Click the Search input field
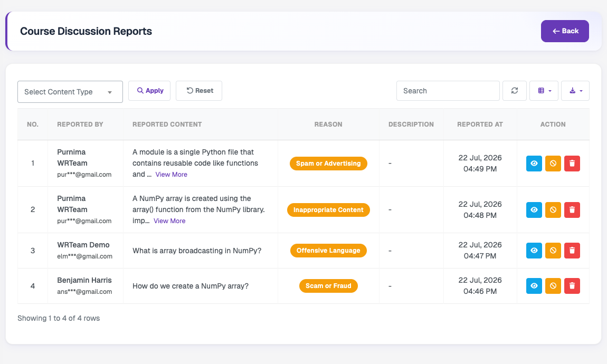This screenshot has width=607, height=364. 448,91
